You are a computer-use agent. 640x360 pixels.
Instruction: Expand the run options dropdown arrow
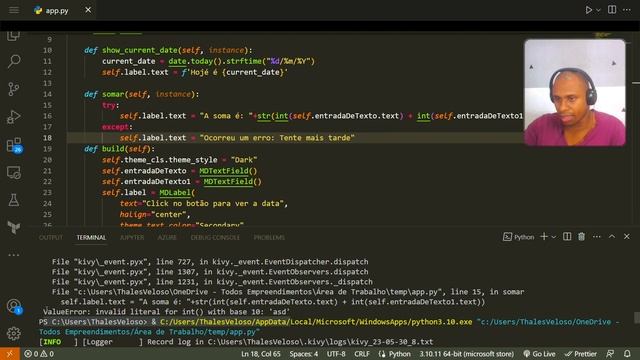(x=598, y=10)
